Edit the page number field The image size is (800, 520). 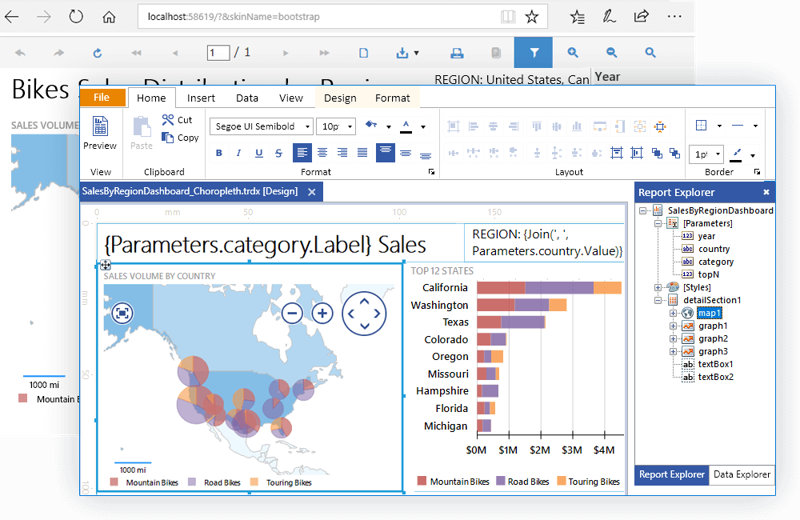[x=218, y=53]
